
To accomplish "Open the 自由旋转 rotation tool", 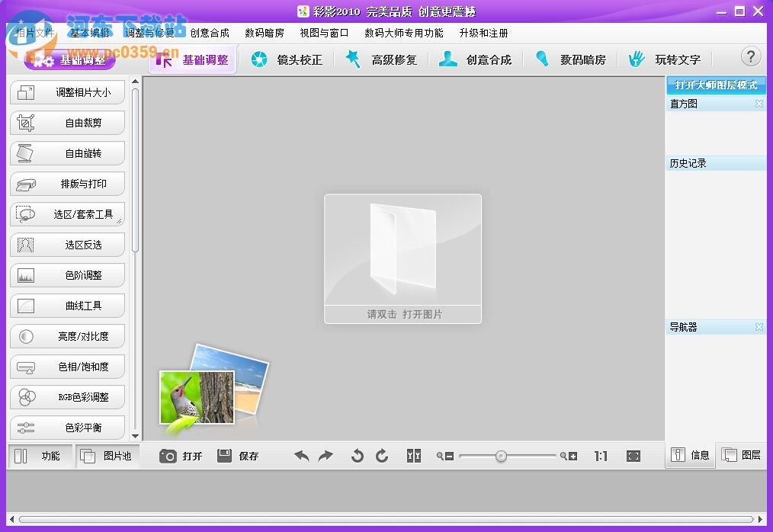I will [67, 153].
